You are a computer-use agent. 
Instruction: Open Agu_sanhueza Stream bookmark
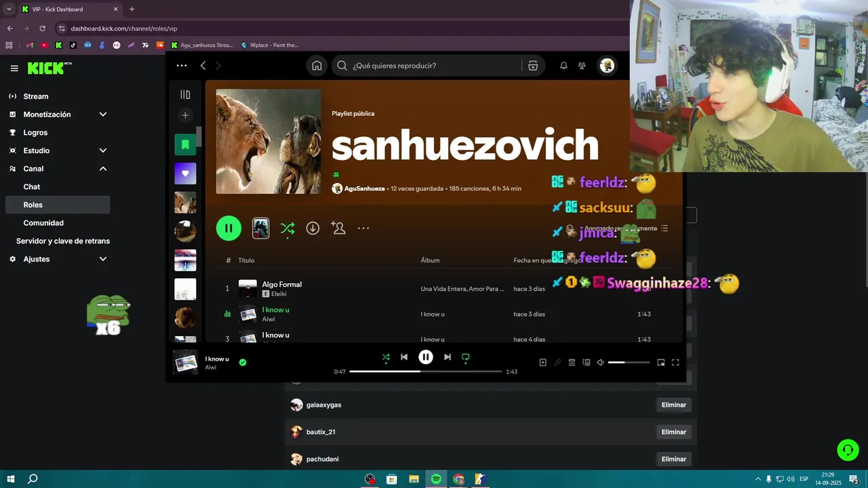[x=202, y=45]
